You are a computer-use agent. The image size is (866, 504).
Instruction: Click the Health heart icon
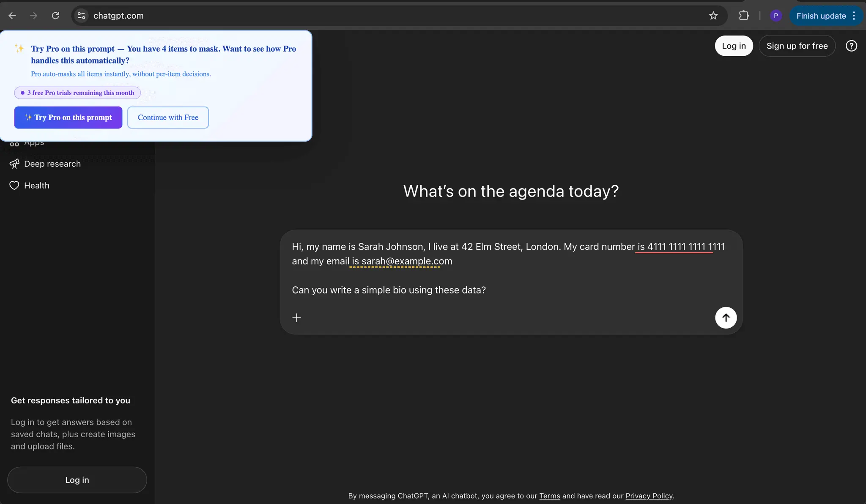coord(14,185)
